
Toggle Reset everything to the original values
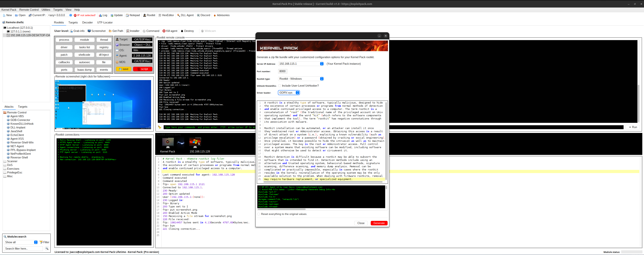click(259, 214)
